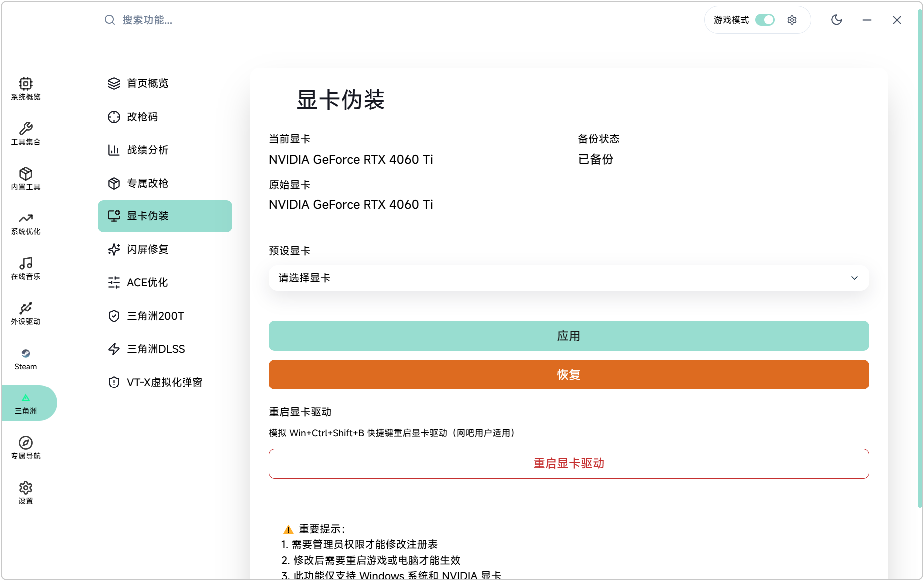Viewport: 924px width, 581px height.
Task: Minimize the window
Action: 867,20
